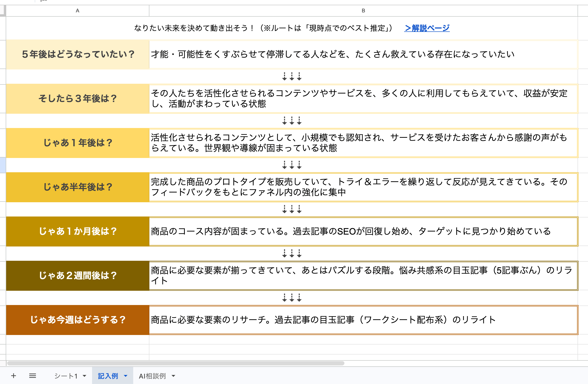588x384 pixels.
Task: Select column B header
Action: click(363, 11)
